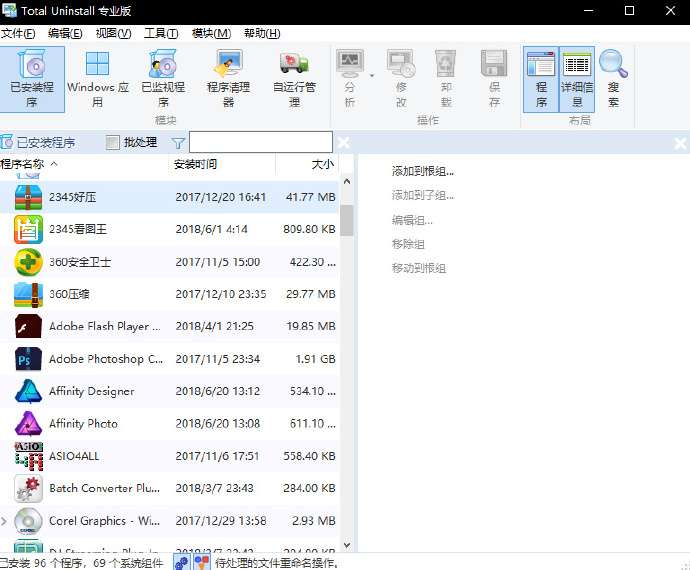Open the 文件(F) menu
The image size is (690, 570).
point(19,34)
